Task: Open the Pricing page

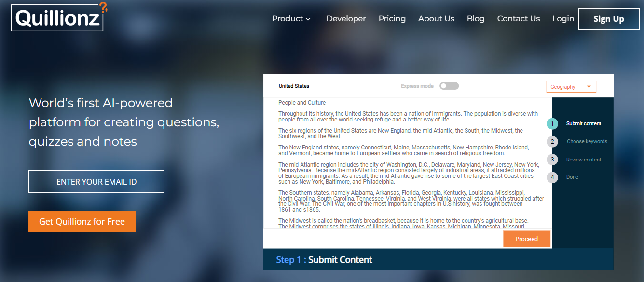Action: pyautogui.click(x=392, y=19)
